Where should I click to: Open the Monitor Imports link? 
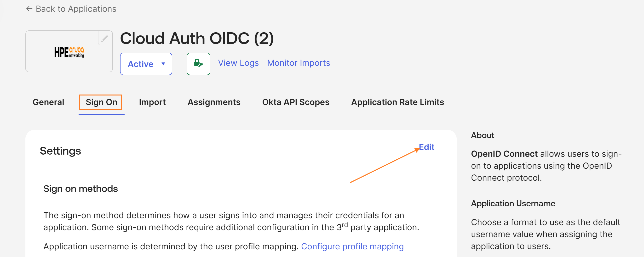tap(299, 63)
